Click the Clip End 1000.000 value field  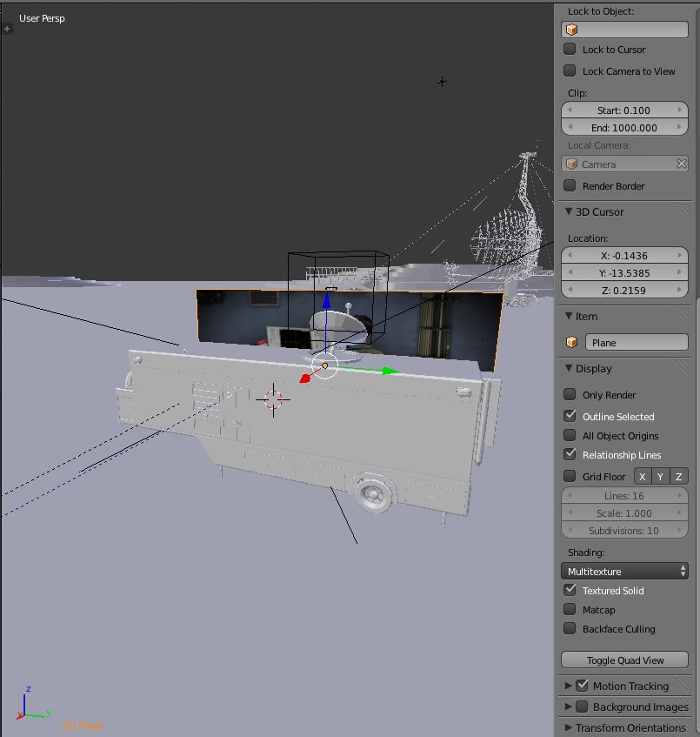point(624,127)
